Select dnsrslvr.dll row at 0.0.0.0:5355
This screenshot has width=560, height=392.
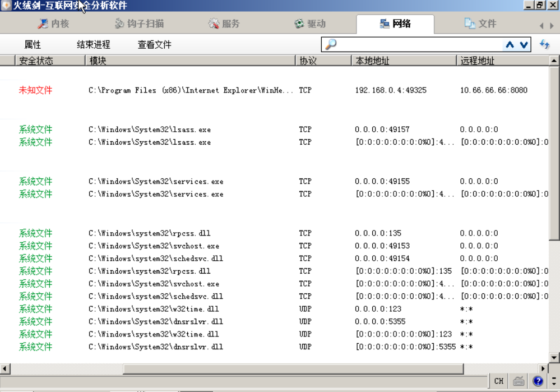click(x=274, y=321)
